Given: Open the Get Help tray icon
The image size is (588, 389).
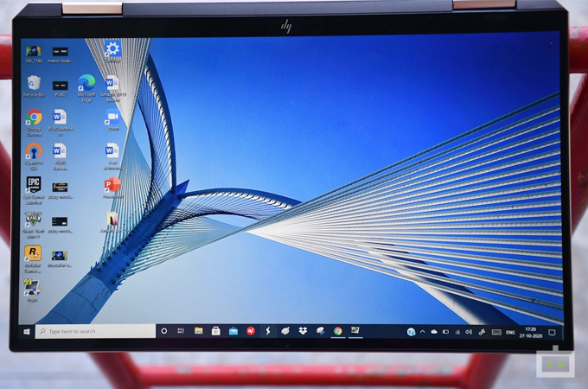Looking at the screenshot, I should pyautogui.click(x=411, y=332).
